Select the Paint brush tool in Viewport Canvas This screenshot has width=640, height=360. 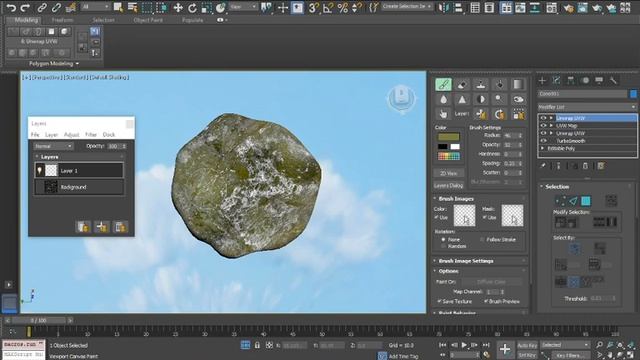tap(443, 84)
